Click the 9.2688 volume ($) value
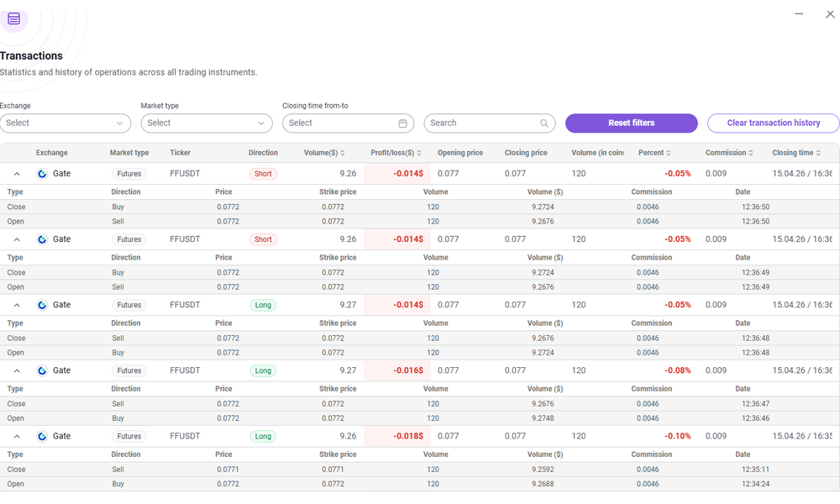The width and height of the screenshot is (840, 504). coord(543,484)
